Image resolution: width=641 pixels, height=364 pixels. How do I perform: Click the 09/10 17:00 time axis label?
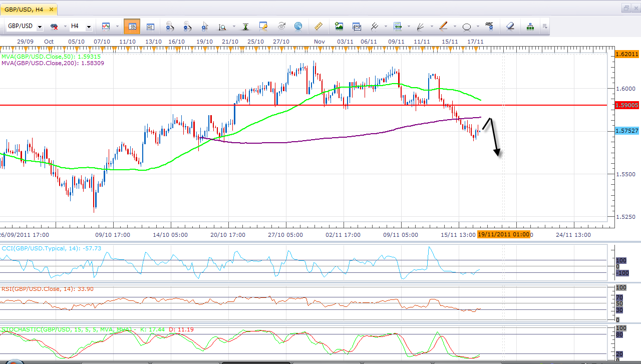click(113, 234)
